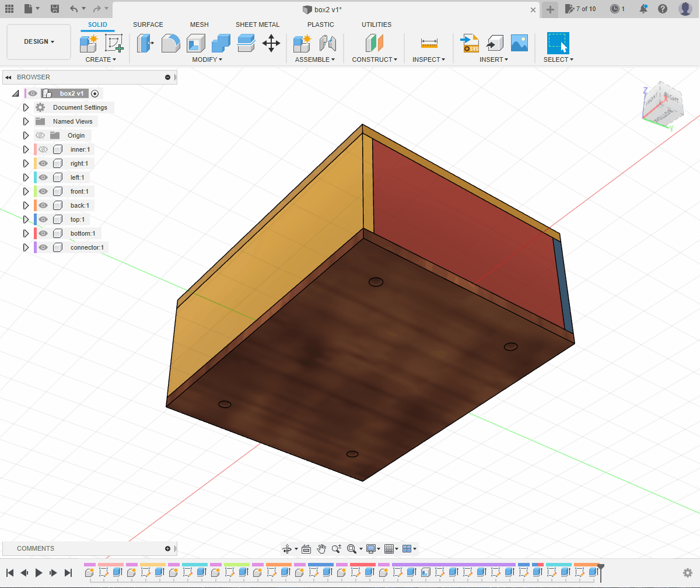The height and width of the screenshot is (588, 700).
Task: Show the hidden inner:1 component
Action: [43, 149]
